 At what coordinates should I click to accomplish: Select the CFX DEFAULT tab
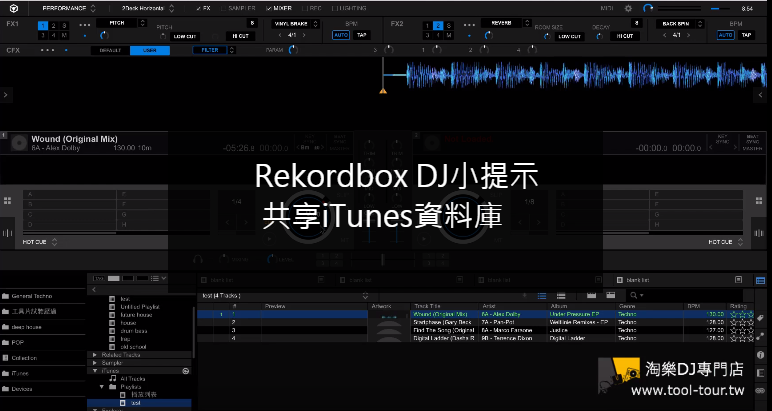[110, 50]
